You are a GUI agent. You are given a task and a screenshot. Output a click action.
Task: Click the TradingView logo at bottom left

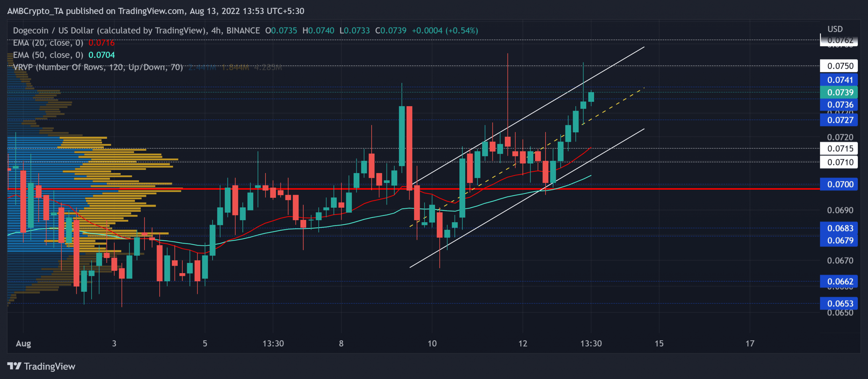pos(41,366)
